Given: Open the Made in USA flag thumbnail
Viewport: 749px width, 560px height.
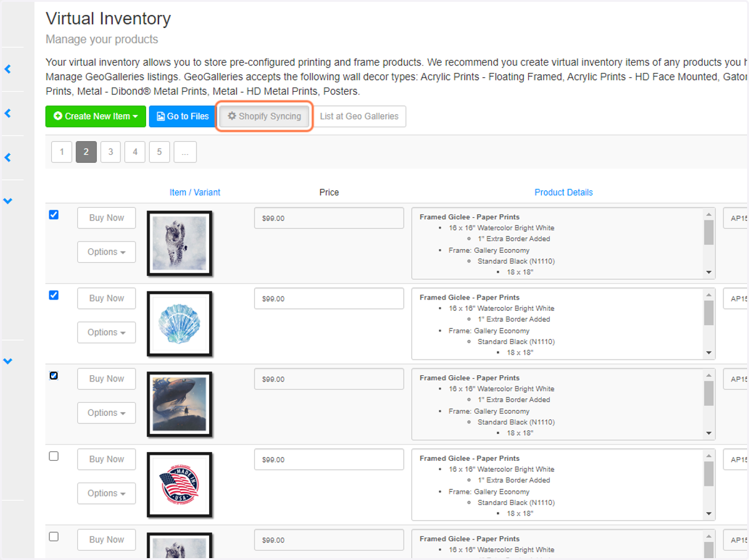Looking at the screenshot, I should [180, 485].
